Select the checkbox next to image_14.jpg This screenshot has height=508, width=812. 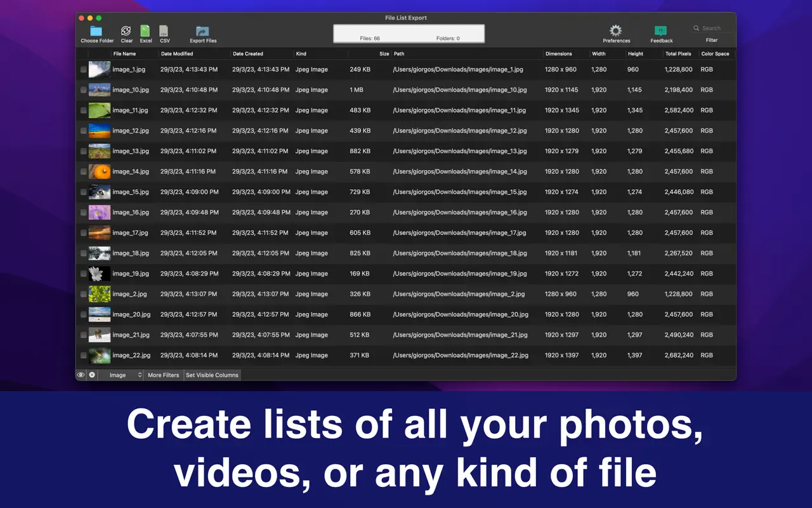click(x=83, y=171)
